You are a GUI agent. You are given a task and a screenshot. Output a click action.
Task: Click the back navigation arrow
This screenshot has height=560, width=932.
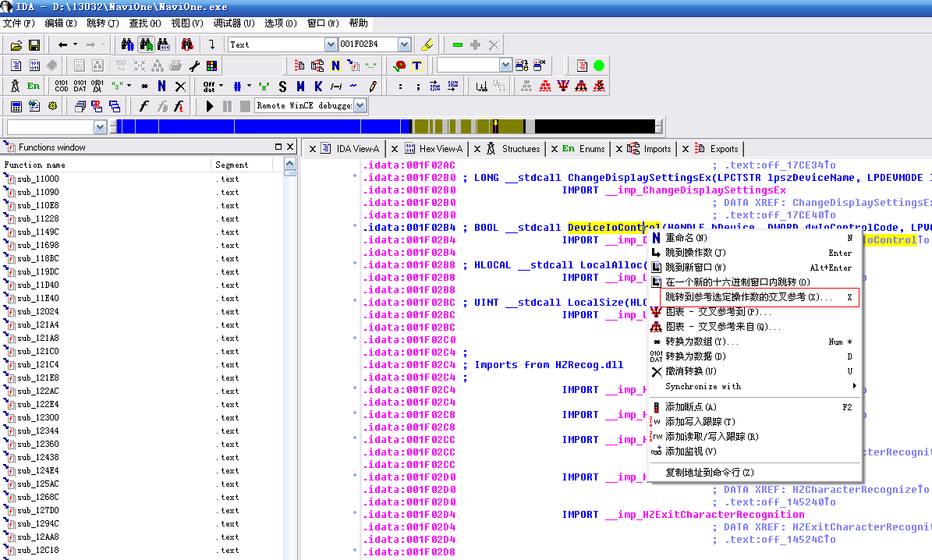(62, 44)
